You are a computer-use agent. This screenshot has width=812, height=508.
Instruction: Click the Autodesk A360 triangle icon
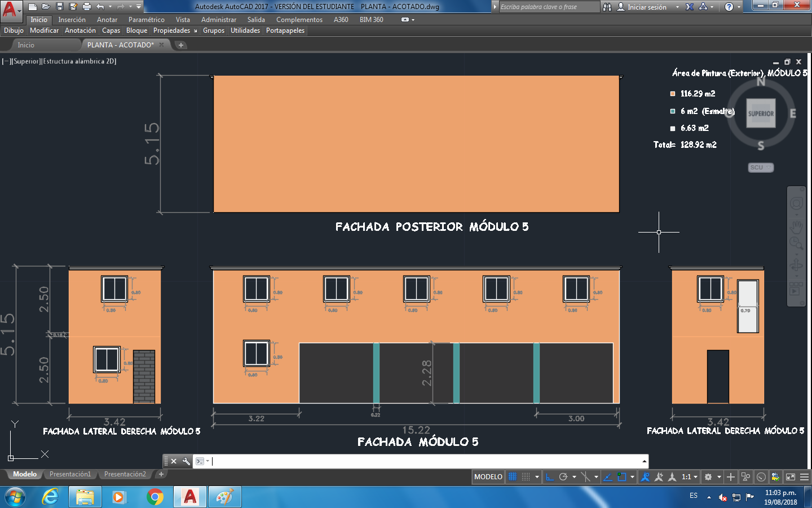703,7
